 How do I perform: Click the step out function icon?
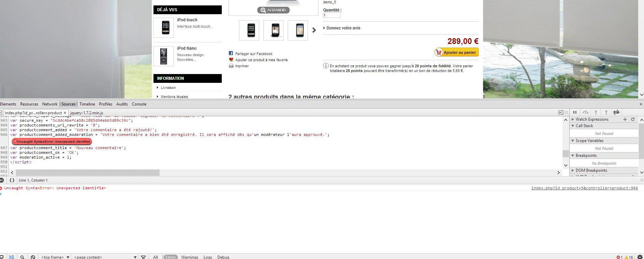pyautogui.click(x=606, y=112)
